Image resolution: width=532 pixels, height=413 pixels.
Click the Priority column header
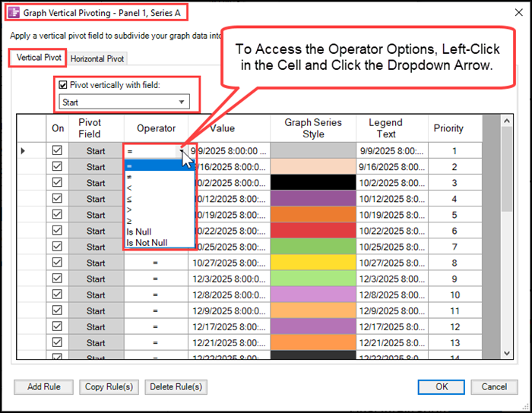(x=455, y=128)
